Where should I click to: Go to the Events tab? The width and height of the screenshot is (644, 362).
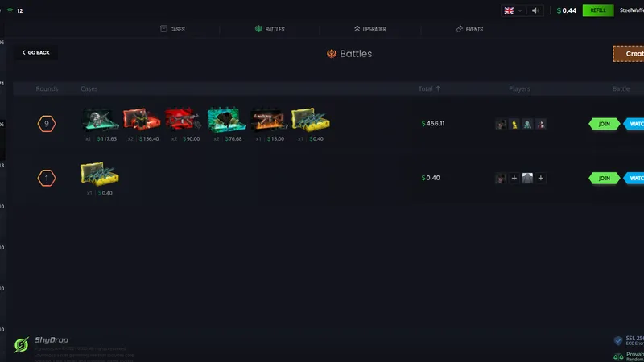[x=469, y=29]
